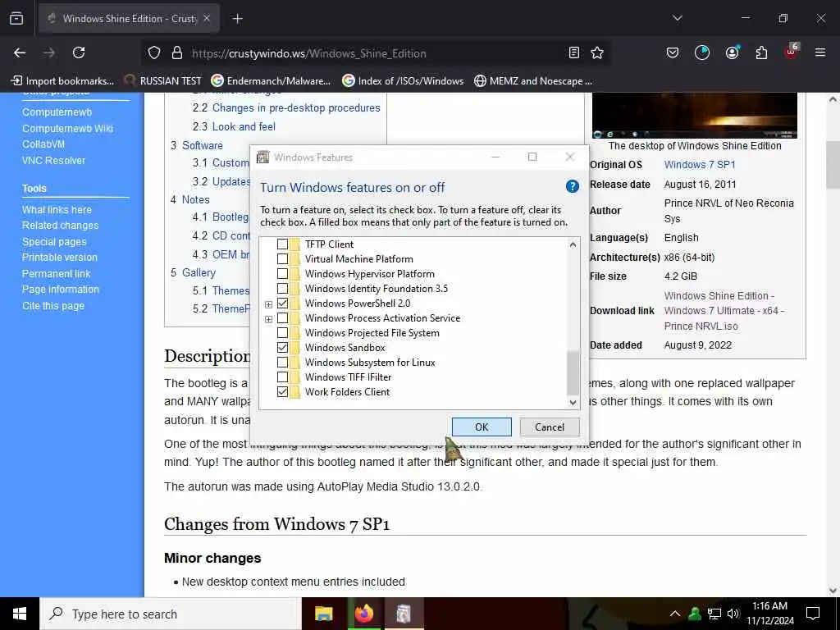Jump to Changes in pre-desktop procedures section
This screenshot has width=840, height=630.
click(x=296, y=107)
